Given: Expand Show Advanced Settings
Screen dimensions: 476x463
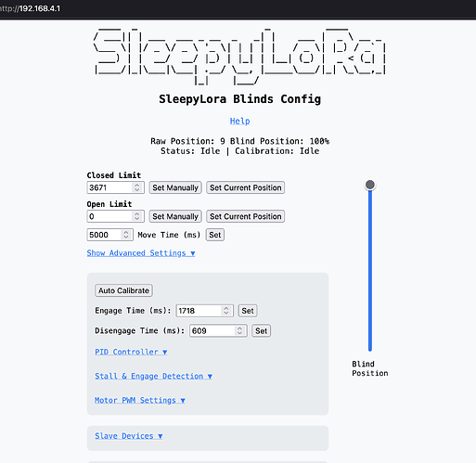Looking at the screenshot, I should pos(141,253).
